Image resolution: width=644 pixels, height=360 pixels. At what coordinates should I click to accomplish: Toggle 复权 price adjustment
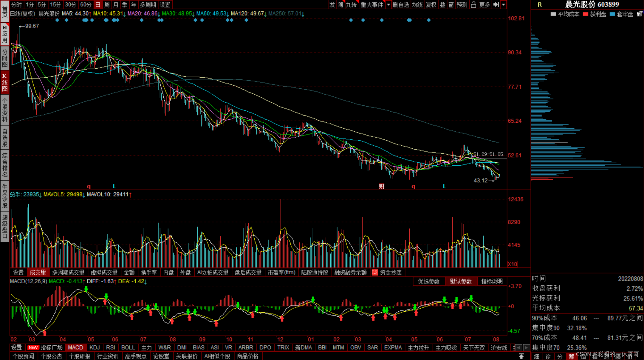[x=431, y=4]
